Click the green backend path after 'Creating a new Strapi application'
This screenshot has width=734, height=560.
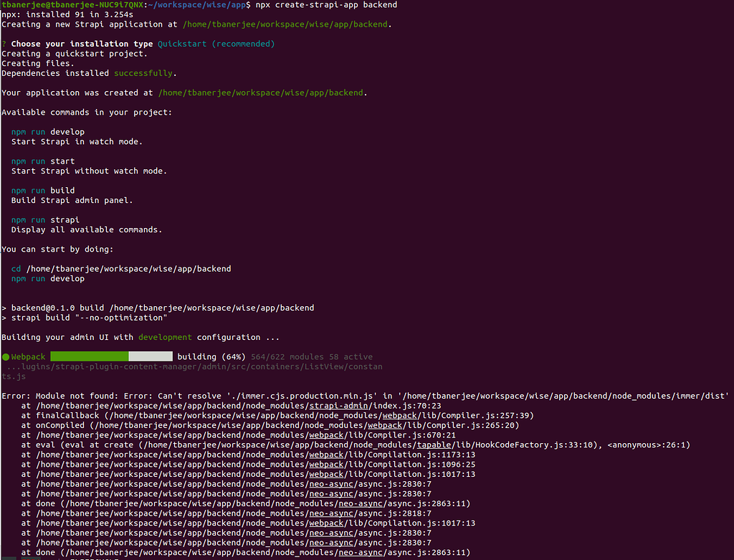(285, 24)
